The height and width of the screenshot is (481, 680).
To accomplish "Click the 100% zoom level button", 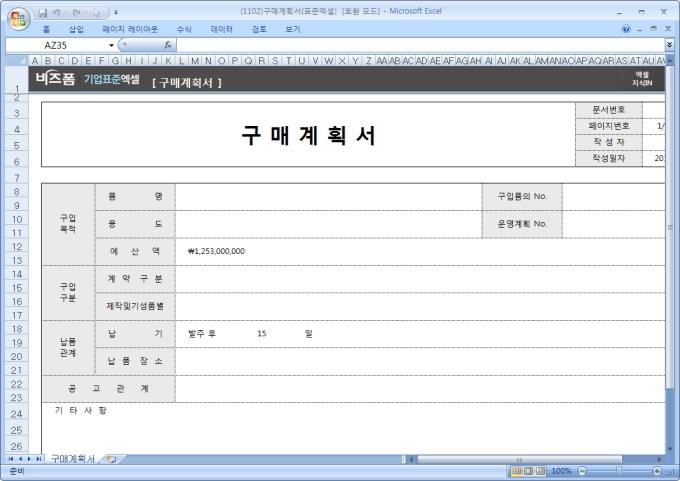I will (x=561, y=471).
